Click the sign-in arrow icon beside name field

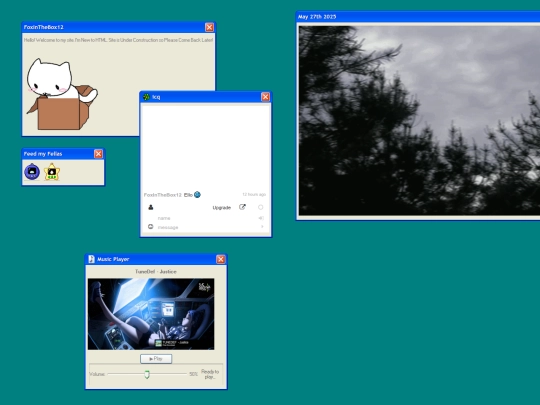tap(261, 218)
